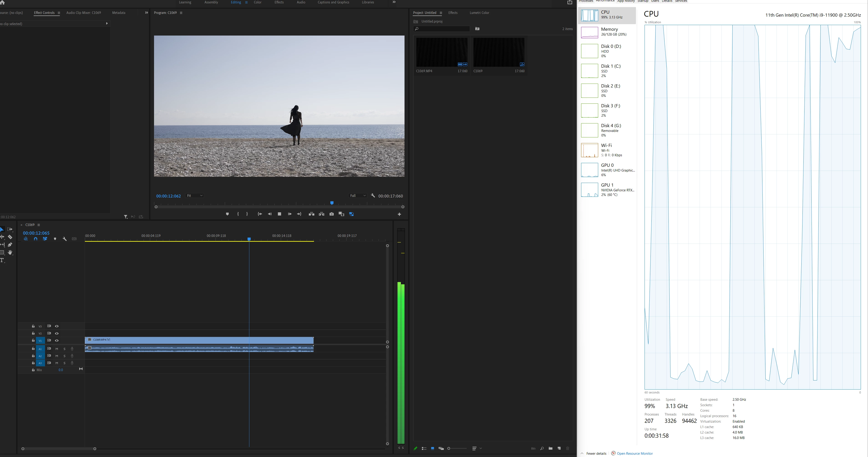
Task: Select the Pen tool
Action: (10, 245)
